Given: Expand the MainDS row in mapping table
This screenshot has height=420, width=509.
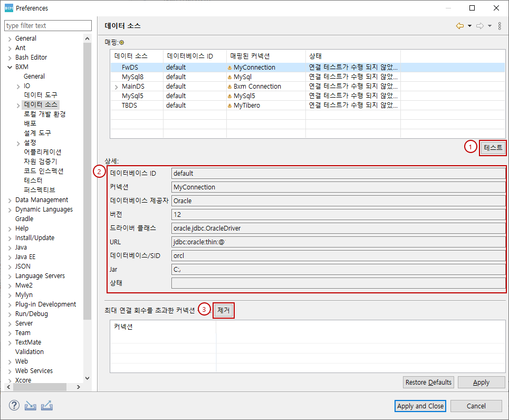Looking at the screenshot, I should click(x=116, y=87).
